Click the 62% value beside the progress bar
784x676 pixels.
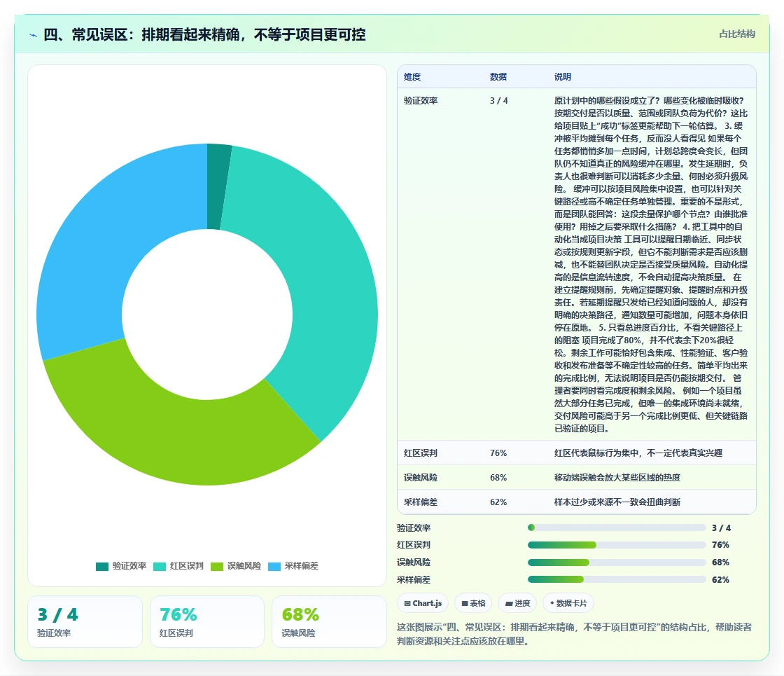(x=720, y=579)
